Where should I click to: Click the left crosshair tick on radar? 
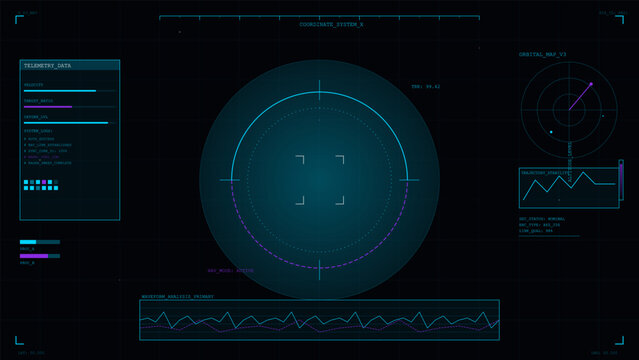point(230,180)
